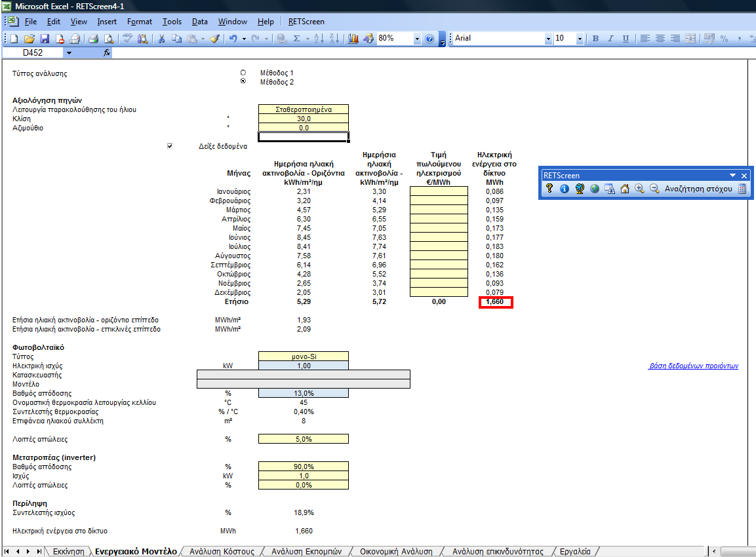Screen dimensions: 756x557
Task: Open the RETScreen calculator icon
Action: [x=742, y=189]
